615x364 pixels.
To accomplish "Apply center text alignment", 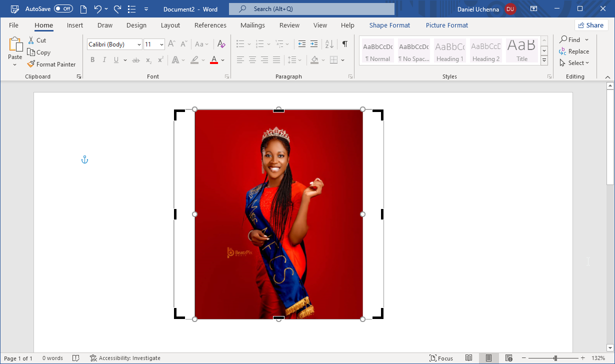I will point(252,60).
